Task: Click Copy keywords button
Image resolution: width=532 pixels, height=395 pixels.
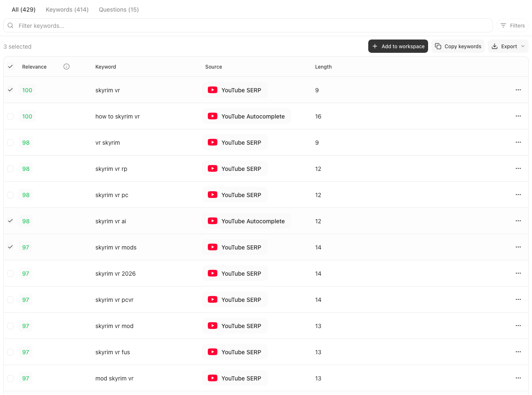Action: [x=458, y=46]
